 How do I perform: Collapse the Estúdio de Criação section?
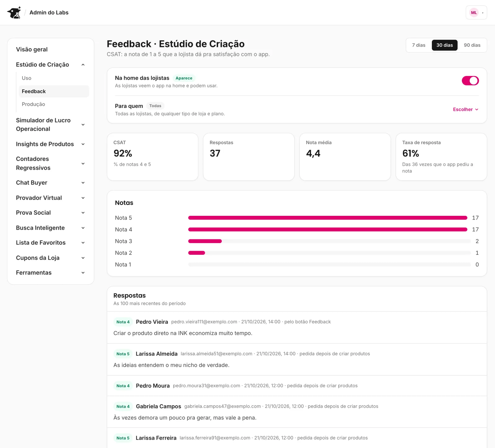tap(50, 65)
